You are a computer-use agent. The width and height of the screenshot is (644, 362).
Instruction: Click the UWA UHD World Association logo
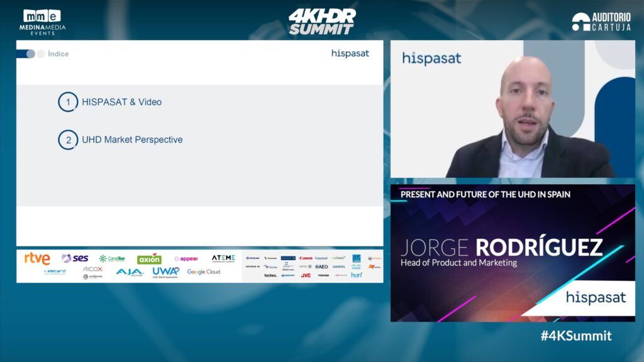pyautogui.click(x=166, y=271)
